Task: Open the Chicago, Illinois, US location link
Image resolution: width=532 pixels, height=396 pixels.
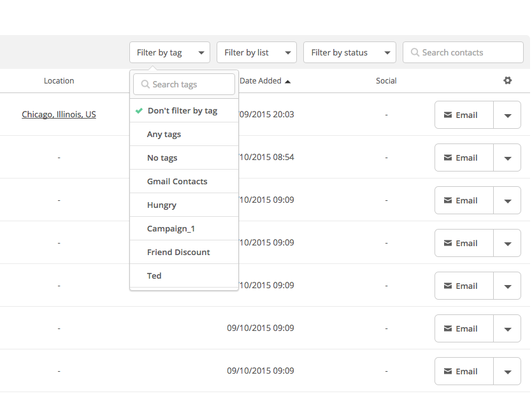Action: [x=59, y=115]
